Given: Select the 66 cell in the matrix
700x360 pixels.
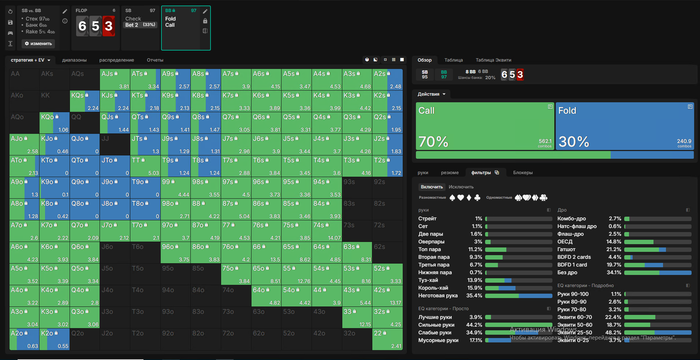Looking at the screenshot, I should (267, 252).
